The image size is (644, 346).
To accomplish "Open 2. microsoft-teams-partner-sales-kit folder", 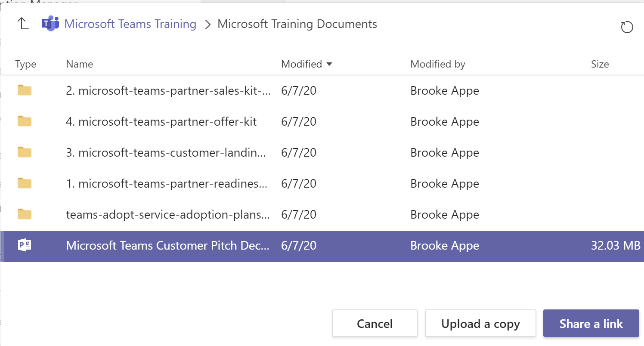I will tap(168, 91).
